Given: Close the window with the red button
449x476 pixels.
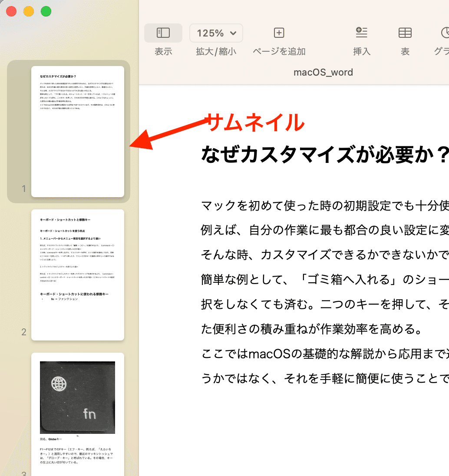Looking at the screenshot, I should point(12,12).
